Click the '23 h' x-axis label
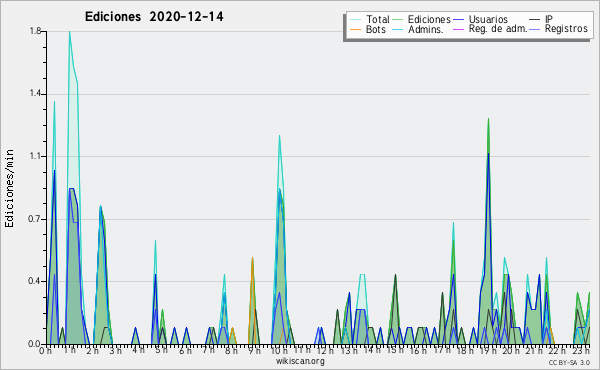This screenshot has width=600, height=370. (580, 350)
